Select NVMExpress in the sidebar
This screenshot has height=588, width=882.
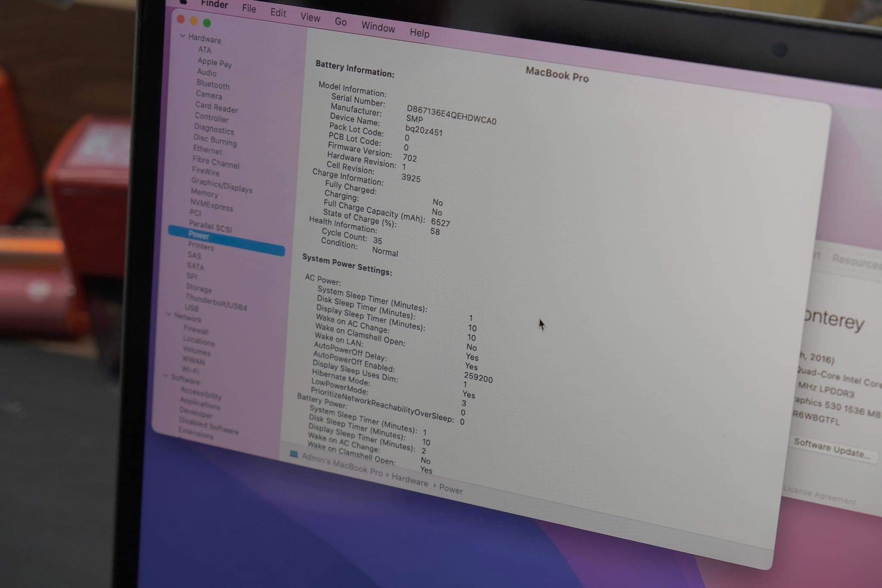(211, 205)
